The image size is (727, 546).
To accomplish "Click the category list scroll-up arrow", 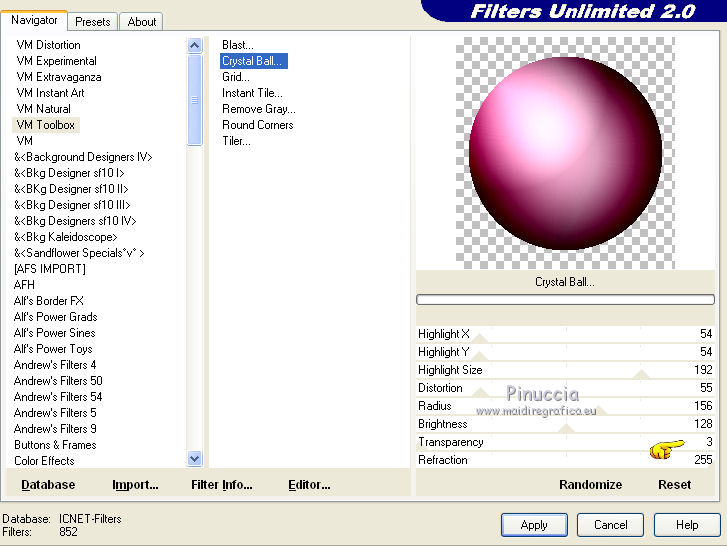I will (195, 45).
